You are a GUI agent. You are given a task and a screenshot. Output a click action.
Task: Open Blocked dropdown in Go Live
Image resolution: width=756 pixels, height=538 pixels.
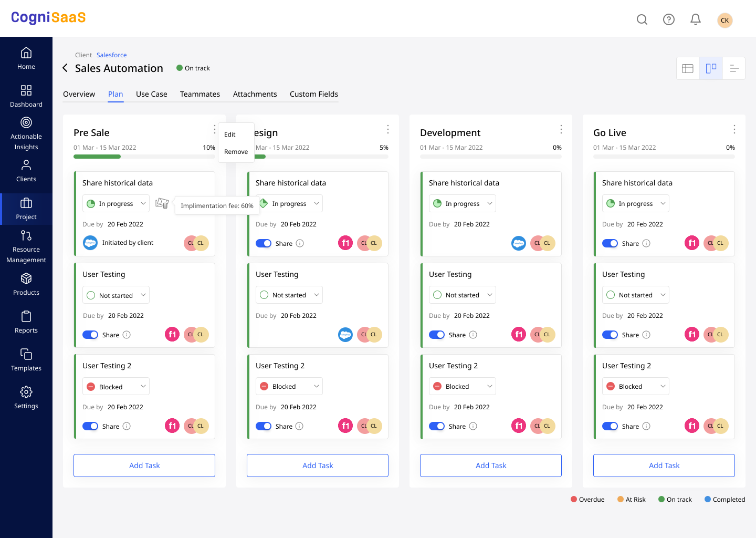(x=636, y=386)
